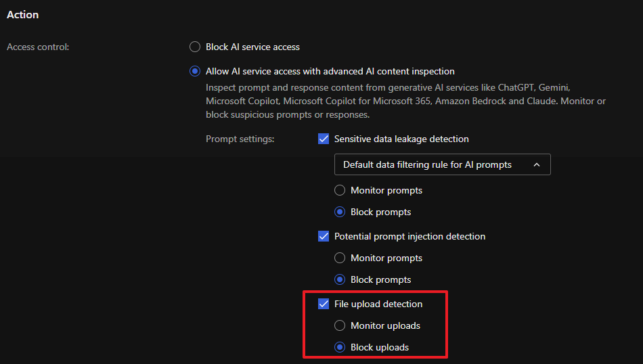Click the 'Sensitive data leakage detection' label text
Image resolution: width=643 pixels, height=364 pixels.
click(x=401, y=139)
